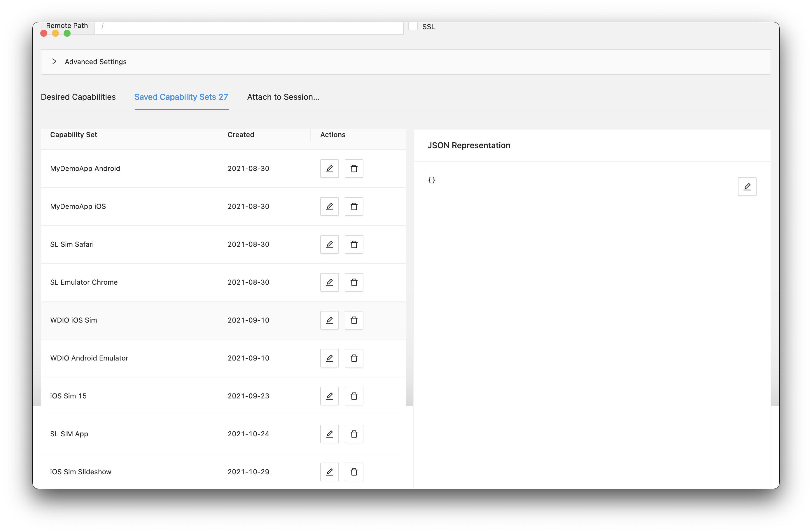Enable the SSL checkbox

(413, 26)
